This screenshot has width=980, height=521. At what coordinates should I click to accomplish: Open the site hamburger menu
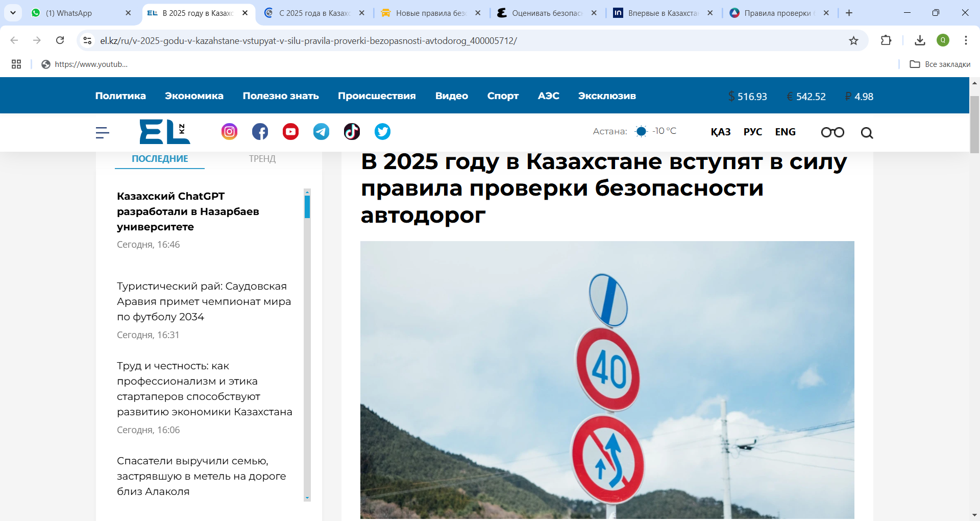click(102, 133)
